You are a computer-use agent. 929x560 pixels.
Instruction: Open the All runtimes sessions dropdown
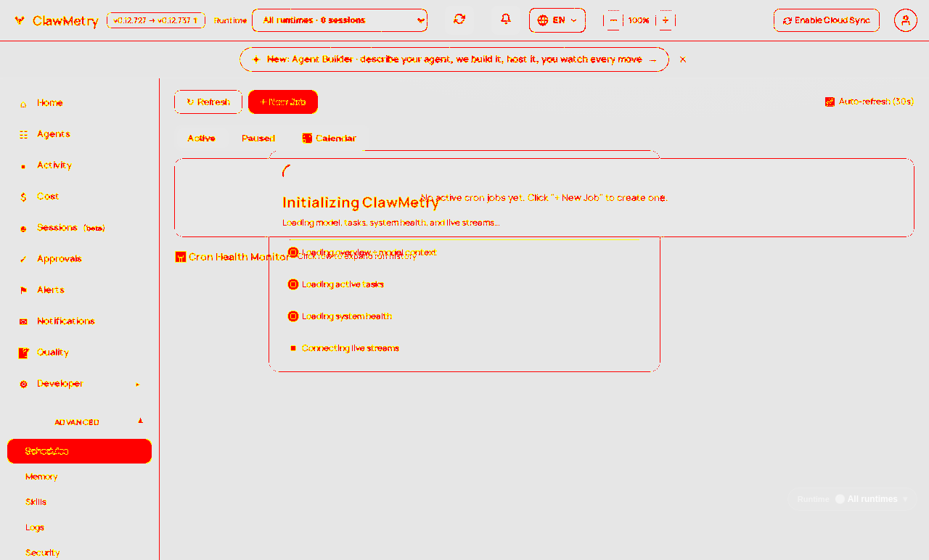click(340, 20)
